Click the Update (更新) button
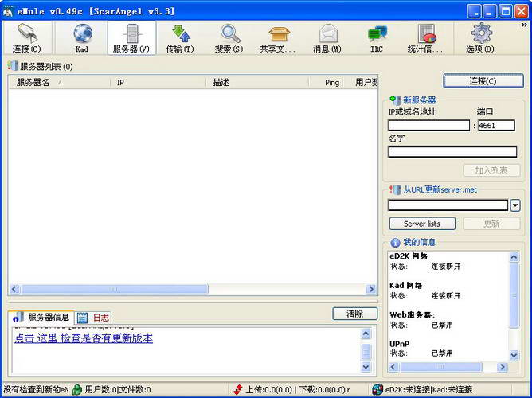The height and width of the screenshot is (398, 532). tap(491, 224)
